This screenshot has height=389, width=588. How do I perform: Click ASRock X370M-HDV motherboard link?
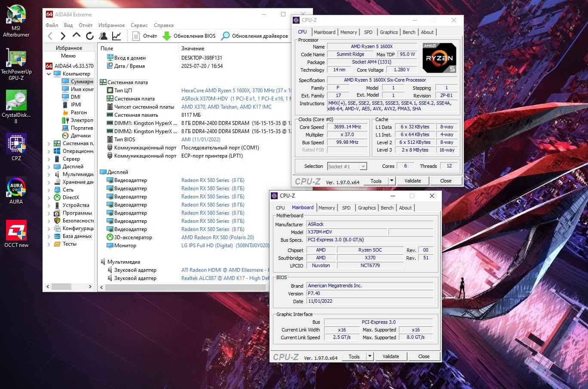coord(236,99)
